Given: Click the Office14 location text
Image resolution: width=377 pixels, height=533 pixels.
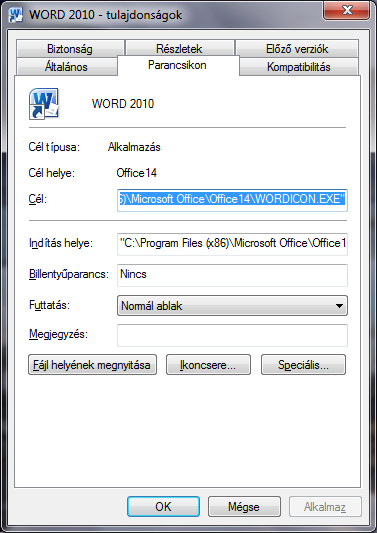Looking at the screenshot, I should tap(137, 173).
